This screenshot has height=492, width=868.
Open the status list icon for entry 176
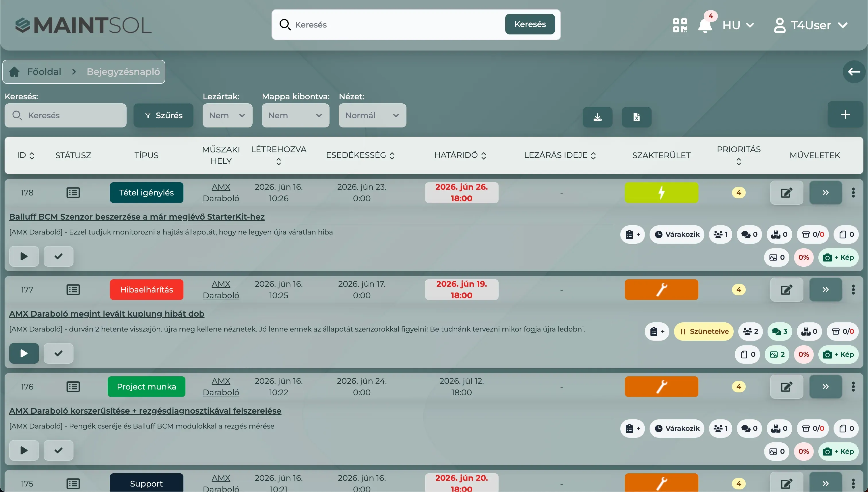(x=73, y=387)
